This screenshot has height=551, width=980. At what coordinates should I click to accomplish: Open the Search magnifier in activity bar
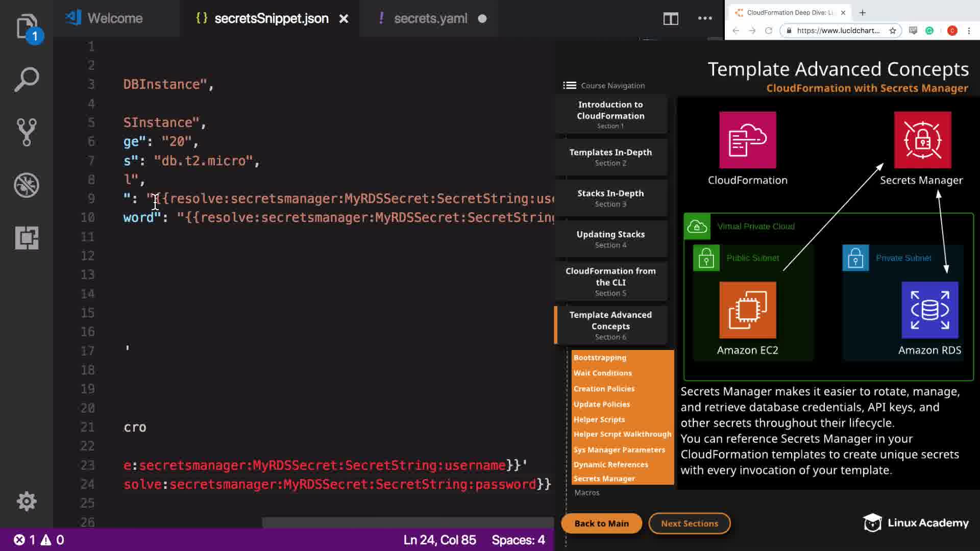pos(27,80)
